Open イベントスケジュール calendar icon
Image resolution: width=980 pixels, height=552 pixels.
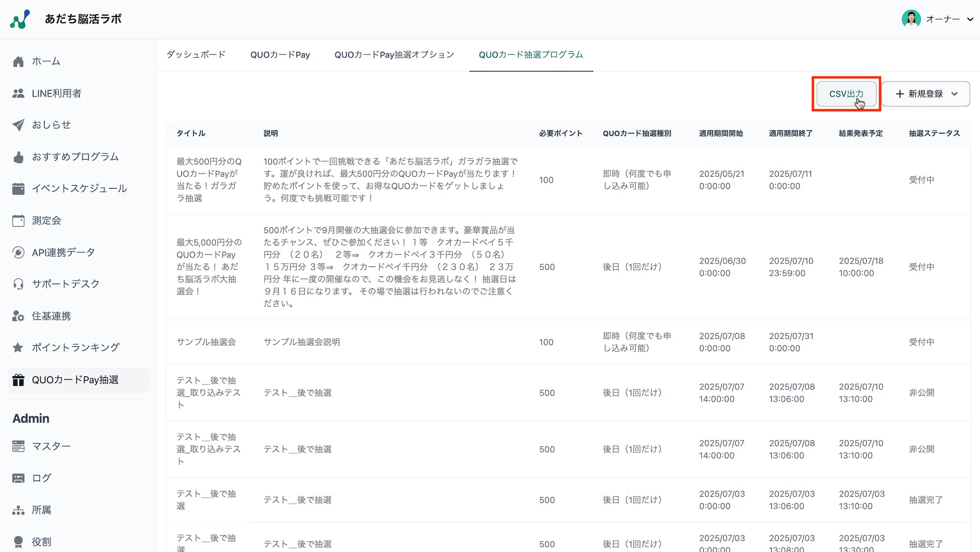click(19, 189)
